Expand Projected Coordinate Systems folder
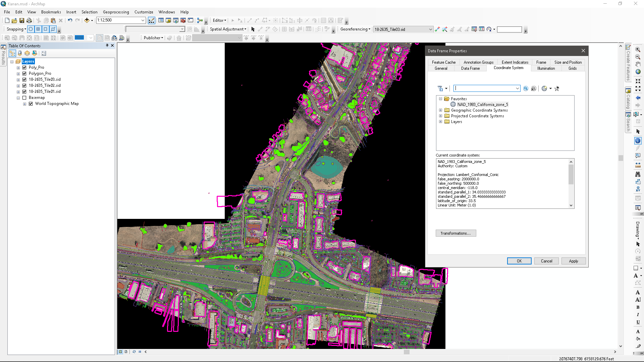Screen dimensions: 644x362 tap(440, 116)
